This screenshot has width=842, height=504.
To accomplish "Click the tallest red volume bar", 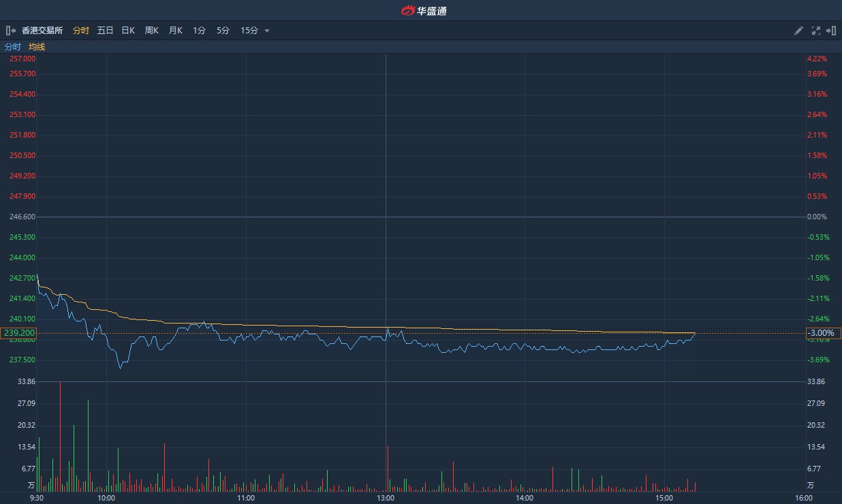I will pos(60,437).
